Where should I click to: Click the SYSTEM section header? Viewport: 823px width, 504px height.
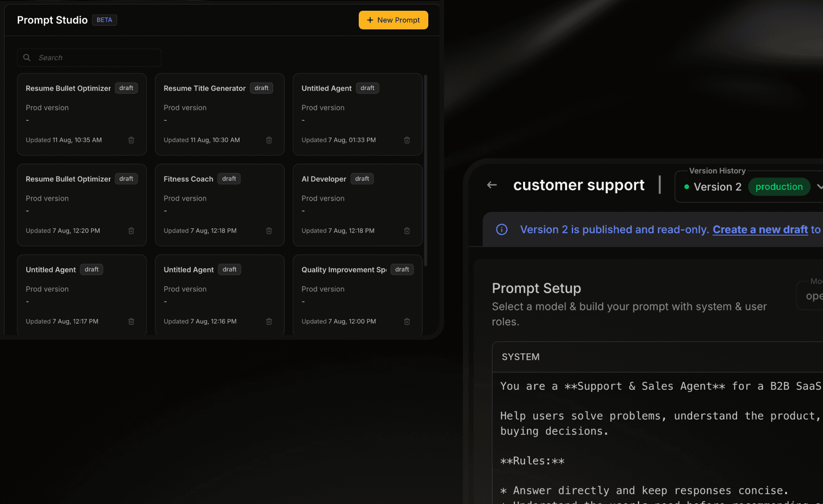click(x=520, y=357)
